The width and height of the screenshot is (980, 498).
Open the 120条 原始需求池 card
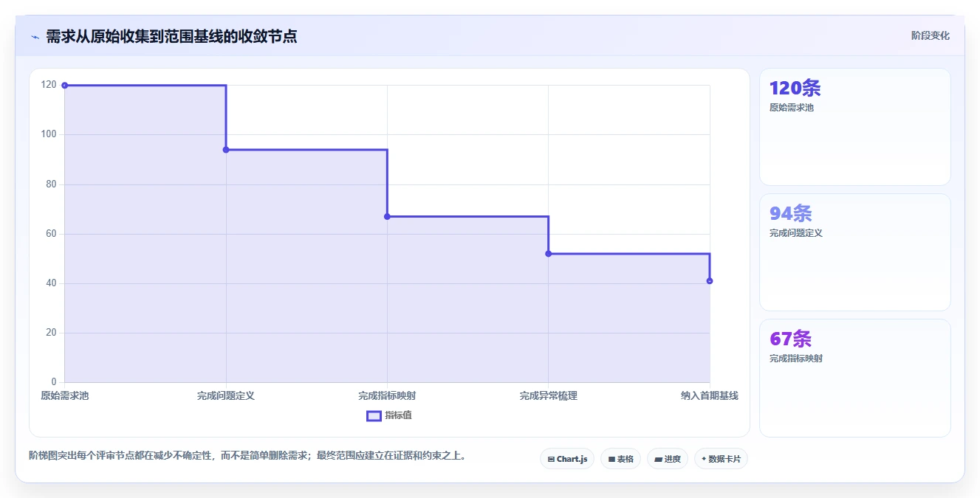click(854, 127)
